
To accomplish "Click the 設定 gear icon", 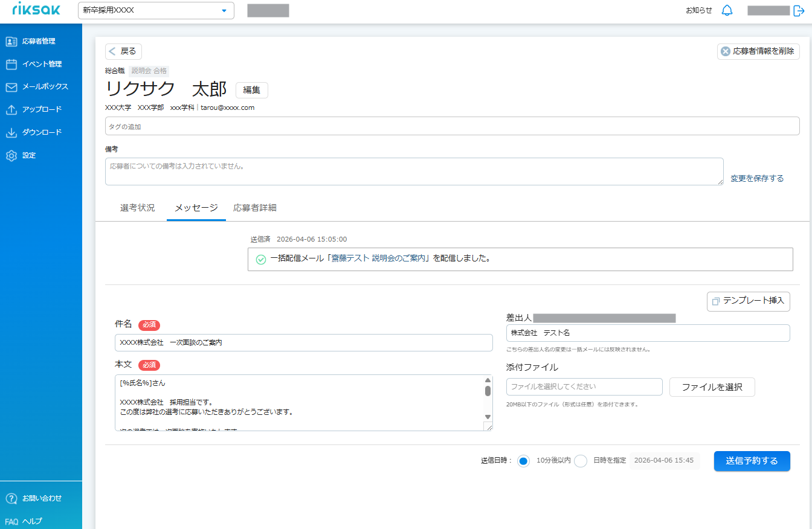I will click(x=11, y=156).
